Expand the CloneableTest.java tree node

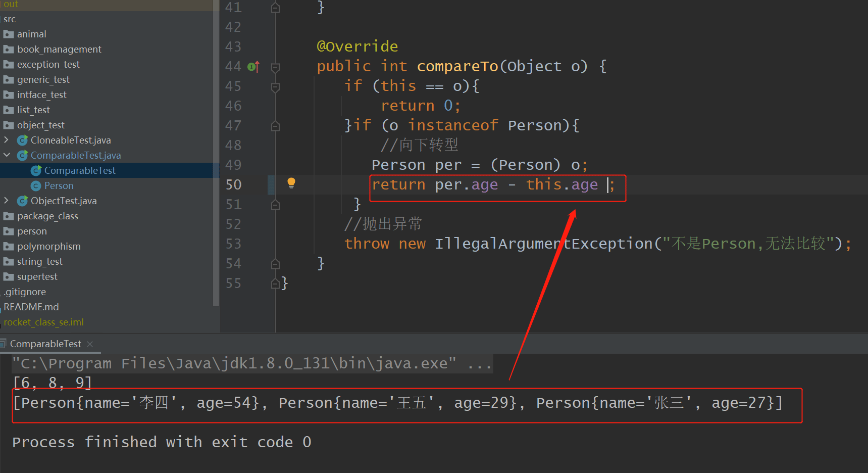point(7,140)
